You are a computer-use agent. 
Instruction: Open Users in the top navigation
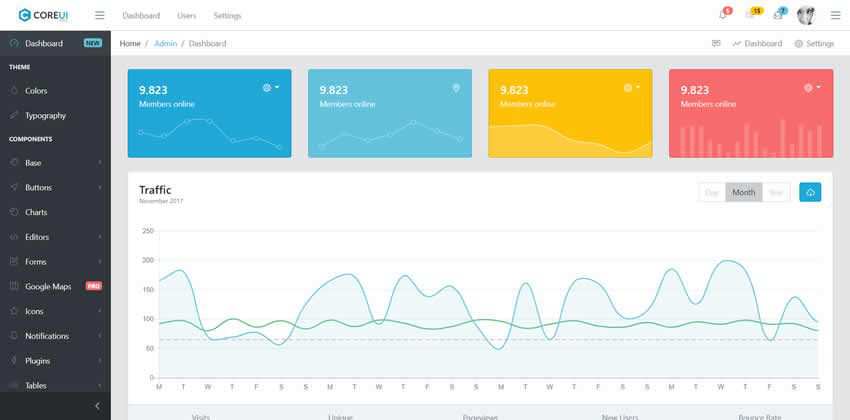tap(186, 16)
